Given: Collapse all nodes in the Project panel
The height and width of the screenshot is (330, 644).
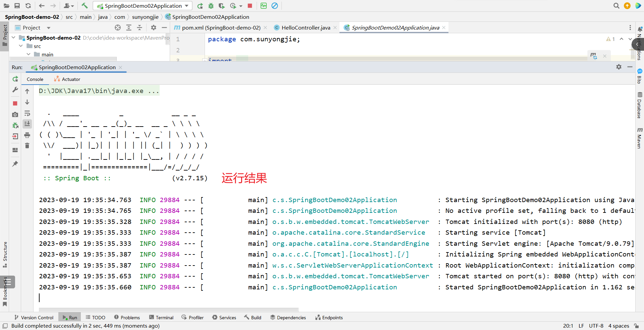Looking at the screenshot, I should coord(140,28).
